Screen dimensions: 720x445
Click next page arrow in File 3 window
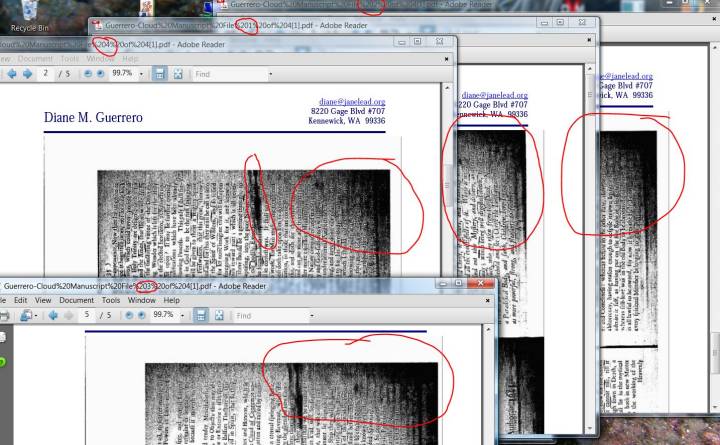pyautogui.click(x=68, y=315)
